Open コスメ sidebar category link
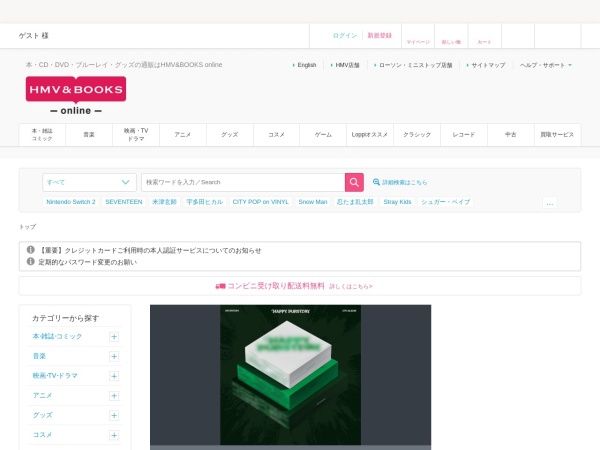600x450 pixels. point(42,435)
